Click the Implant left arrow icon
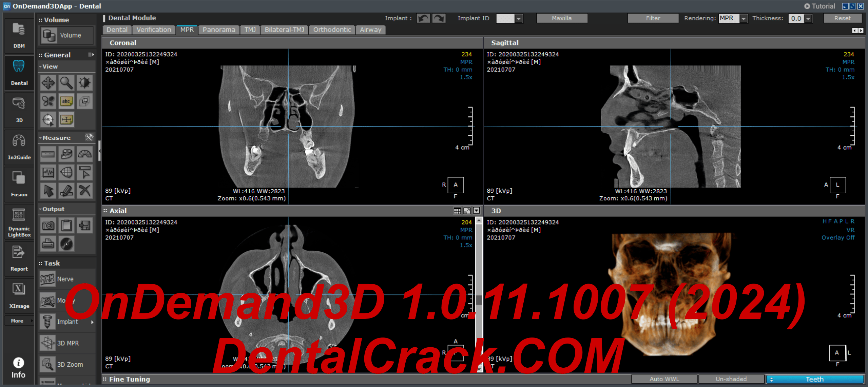Viewport: 868px width, 387px height. 422,19
